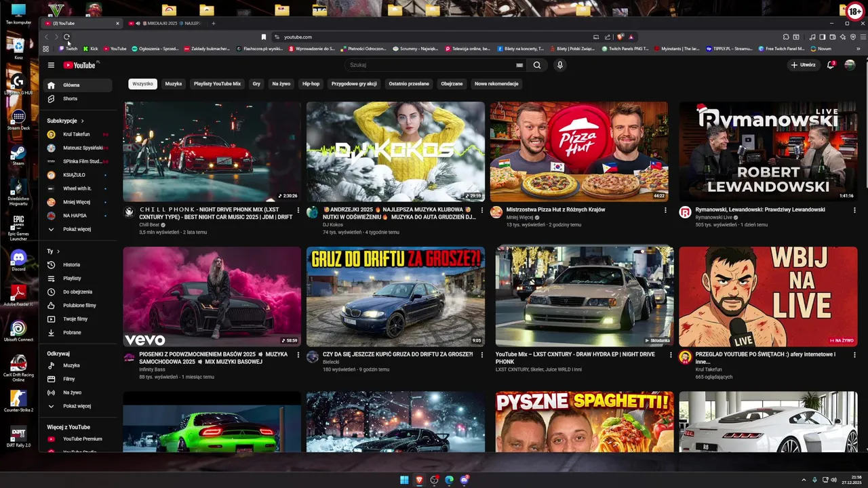The height and width of the screenshot is (488, 868).
Task: Open Do obejrzenia watch later
Action: [78, 292]
